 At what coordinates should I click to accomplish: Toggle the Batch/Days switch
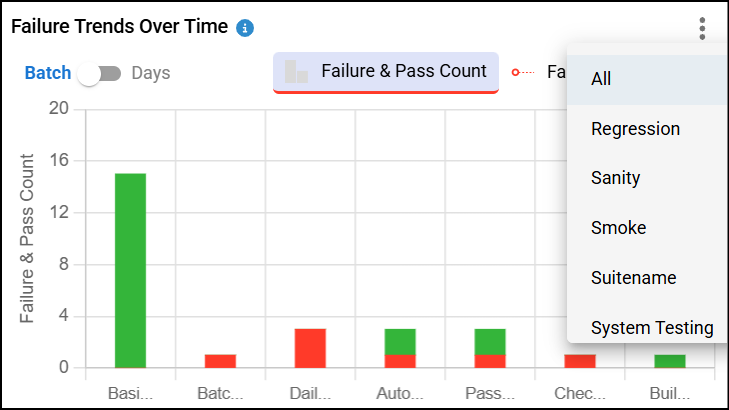click(x=100, y=73)
